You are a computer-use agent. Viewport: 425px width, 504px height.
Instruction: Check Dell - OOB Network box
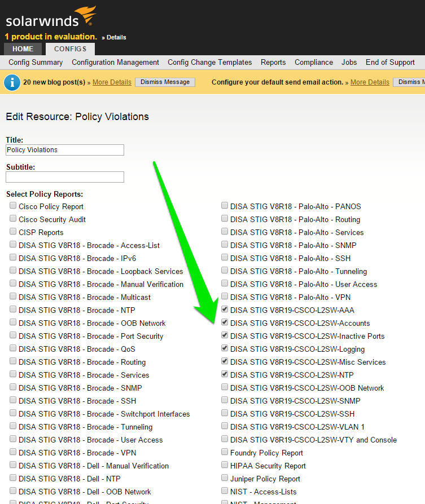13,491
